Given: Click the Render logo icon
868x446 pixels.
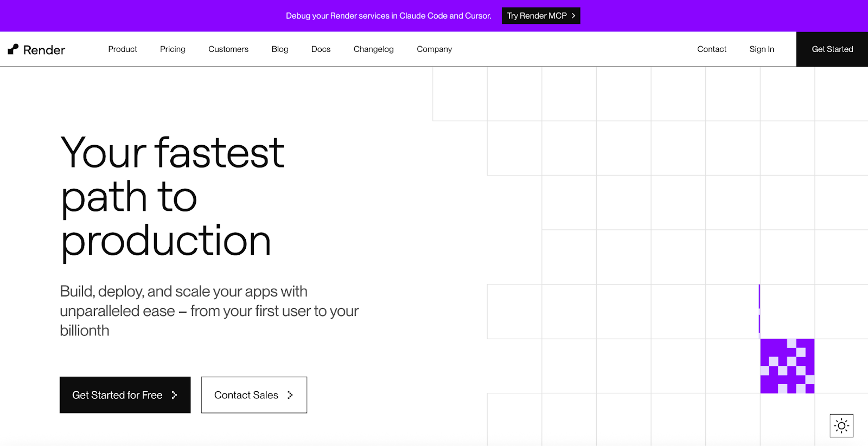Looking at the screenshot, I should pos(12,49).
